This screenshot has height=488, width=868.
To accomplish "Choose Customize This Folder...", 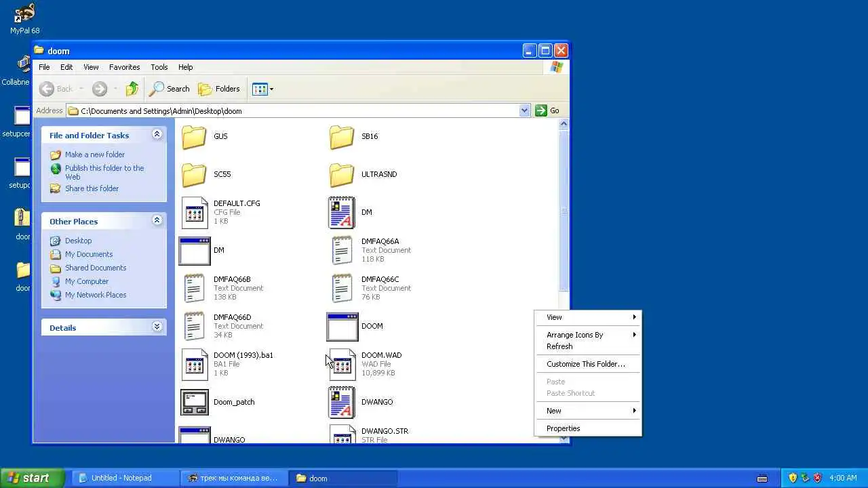I will coord(587,364).
